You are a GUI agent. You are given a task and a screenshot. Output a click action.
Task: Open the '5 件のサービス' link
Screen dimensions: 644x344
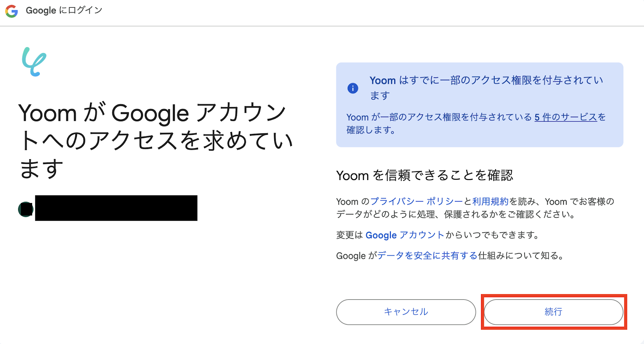[x=566, y=117]
